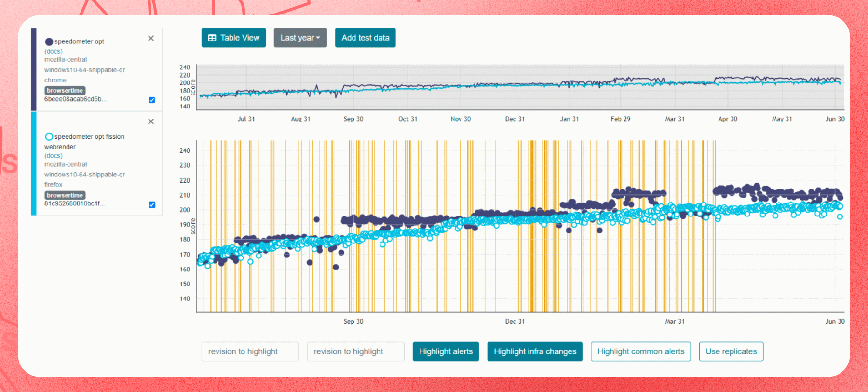
Task: Click the Sep 30 label on main chart
Action: (x=353, y=321)
